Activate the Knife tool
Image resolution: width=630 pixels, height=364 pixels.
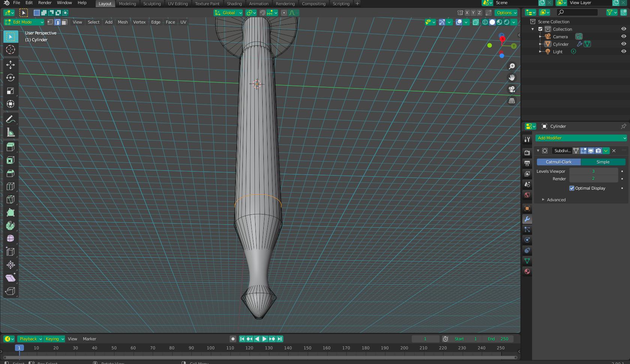point(11,199)
